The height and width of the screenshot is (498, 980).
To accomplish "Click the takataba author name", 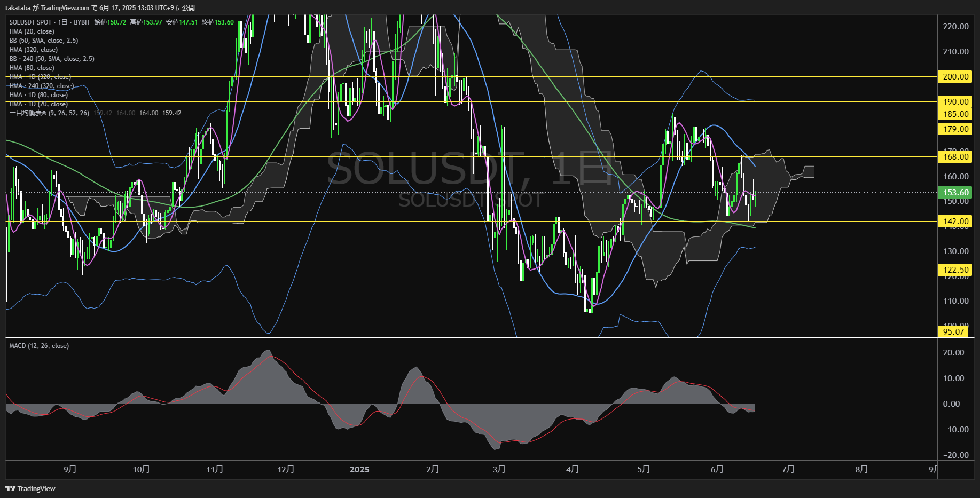I will click(18, 8).
